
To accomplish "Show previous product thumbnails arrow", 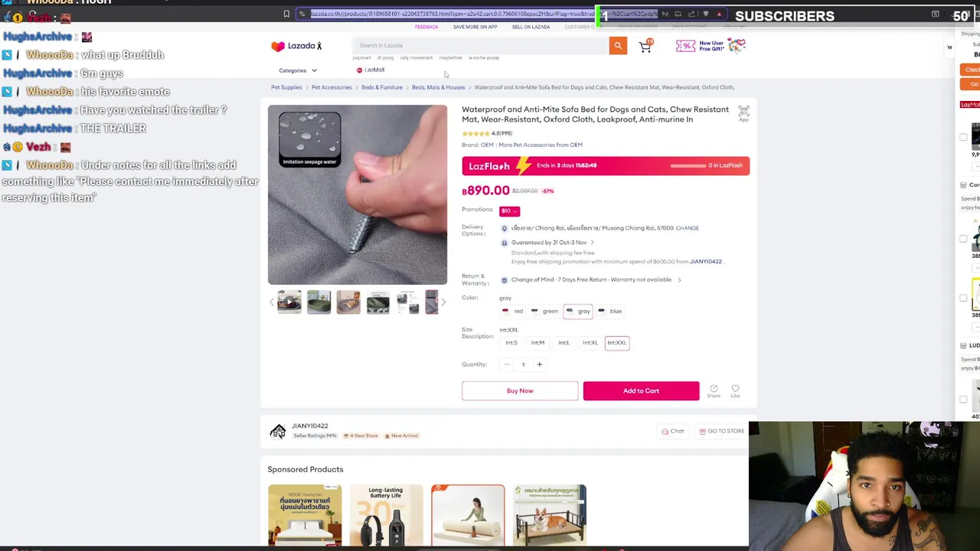I will click(x=271, y=302).
